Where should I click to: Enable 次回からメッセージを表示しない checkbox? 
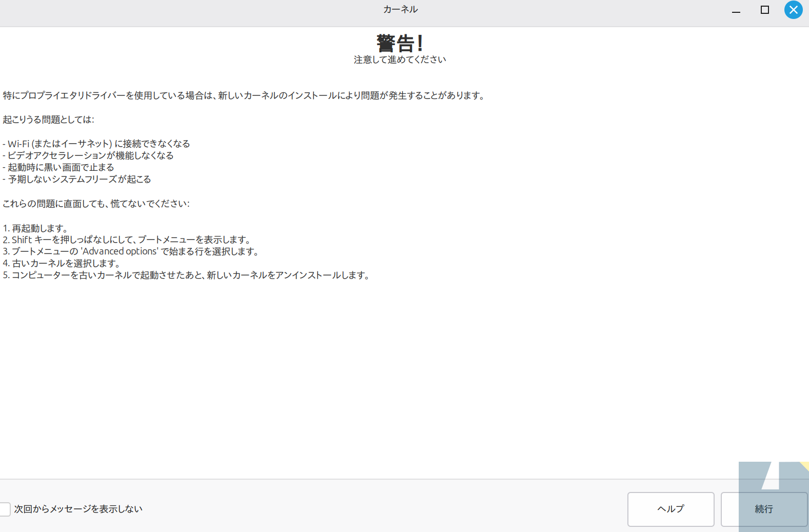(5, 509)
